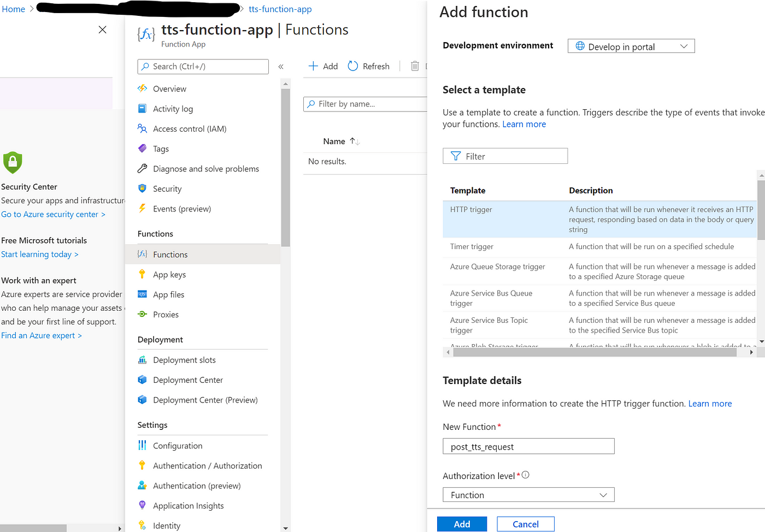The width and height of the screenshot is (765, 532).
Task: Click Authentication / Authorization key icon
Action: click(x=142, y=465)
